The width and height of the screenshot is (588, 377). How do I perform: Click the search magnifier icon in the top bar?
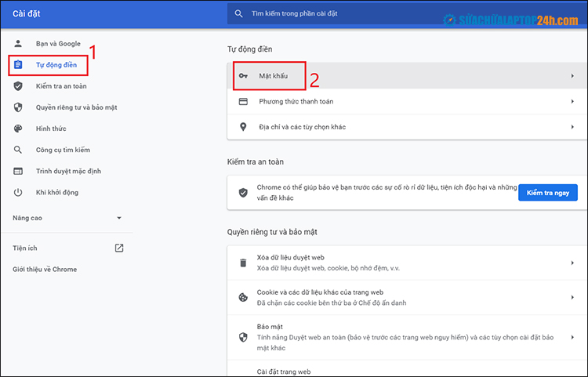238,14
